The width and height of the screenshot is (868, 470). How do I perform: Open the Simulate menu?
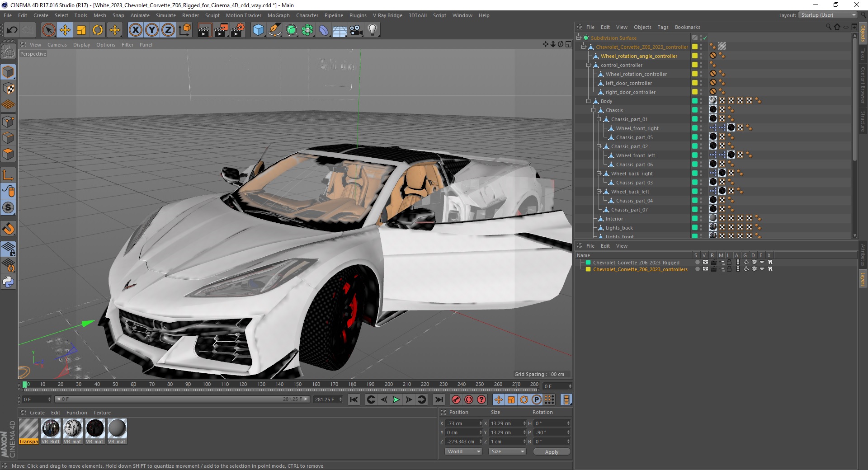pyautogui.click(x=166, y=15)
